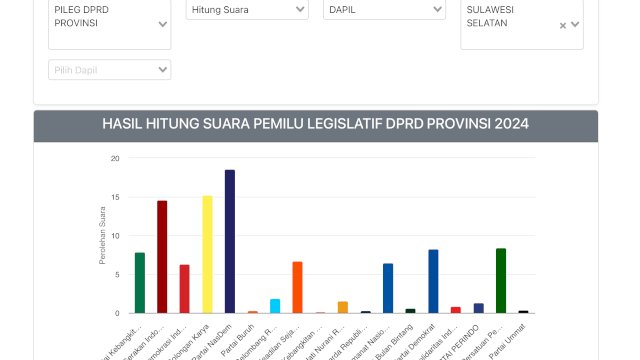Click the Partai Buruh axis label

[238, 340]
